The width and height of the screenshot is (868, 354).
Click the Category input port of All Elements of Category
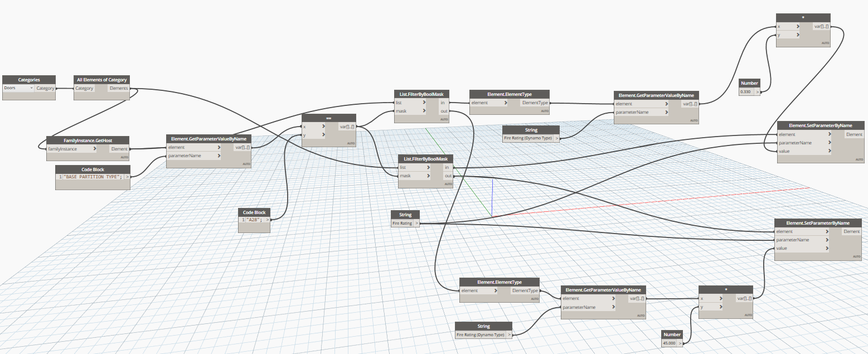[x=84, y=88]
